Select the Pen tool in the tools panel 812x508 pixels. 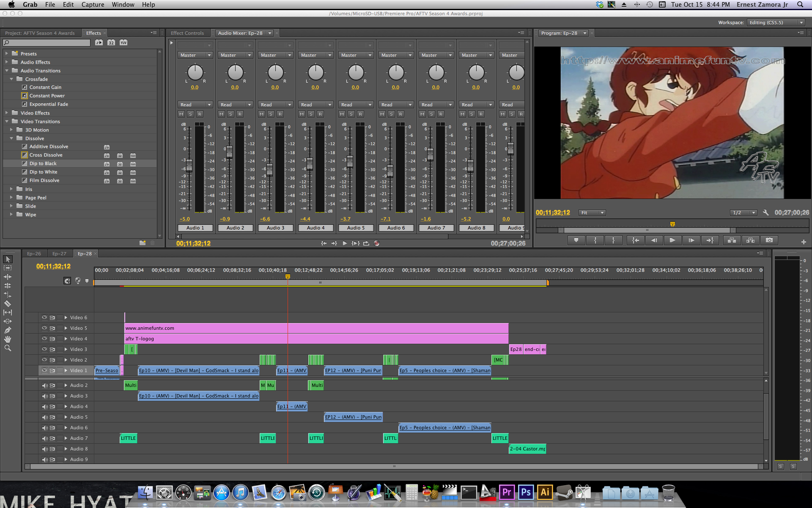point(8,330)
